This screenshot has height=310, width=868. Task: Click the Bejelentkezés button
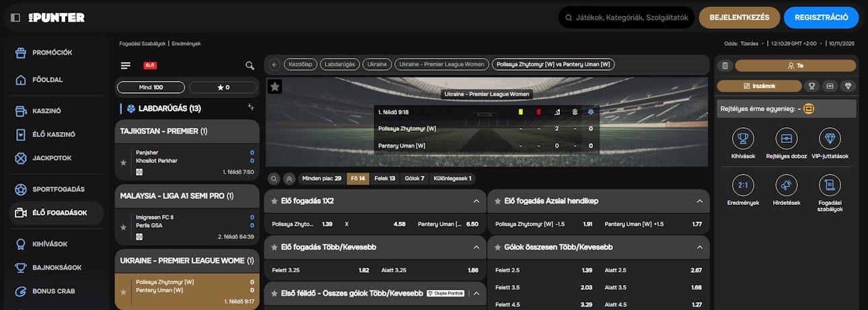click(x=739, y=18)
